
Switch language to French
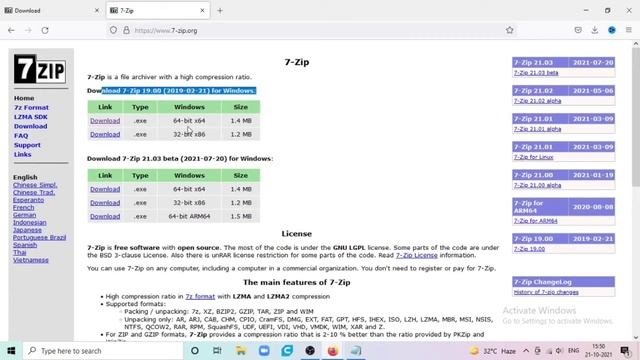click(x=23, y=207)
